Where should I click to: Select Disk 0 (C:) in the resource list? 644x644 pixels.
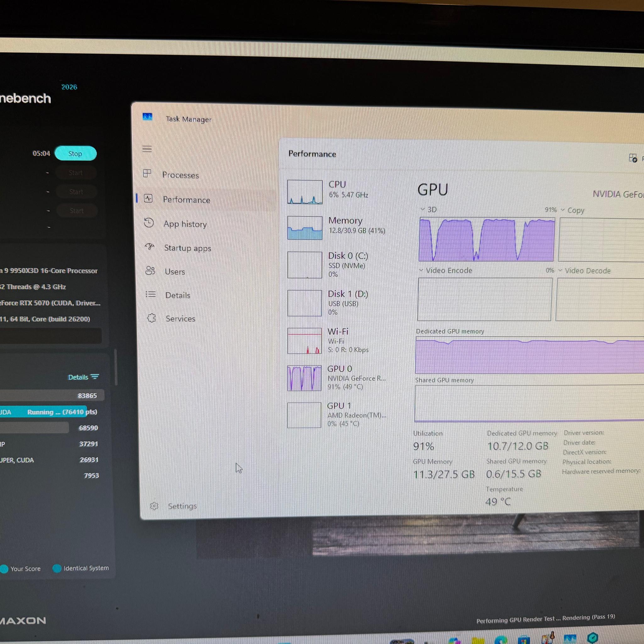(x=337, y=265)
